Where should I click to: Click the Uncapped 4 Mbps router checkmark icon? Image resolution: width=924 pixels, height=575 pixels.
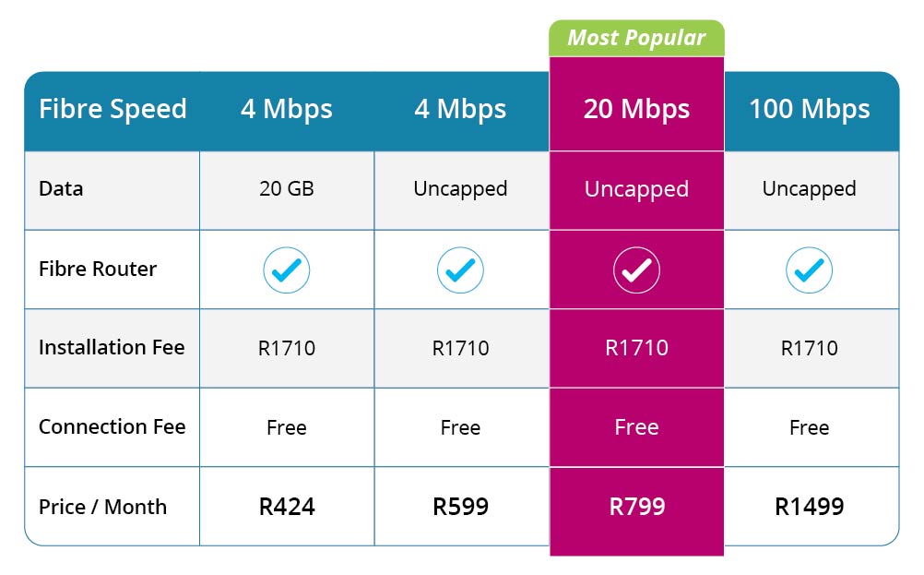(x=460, y=270)
